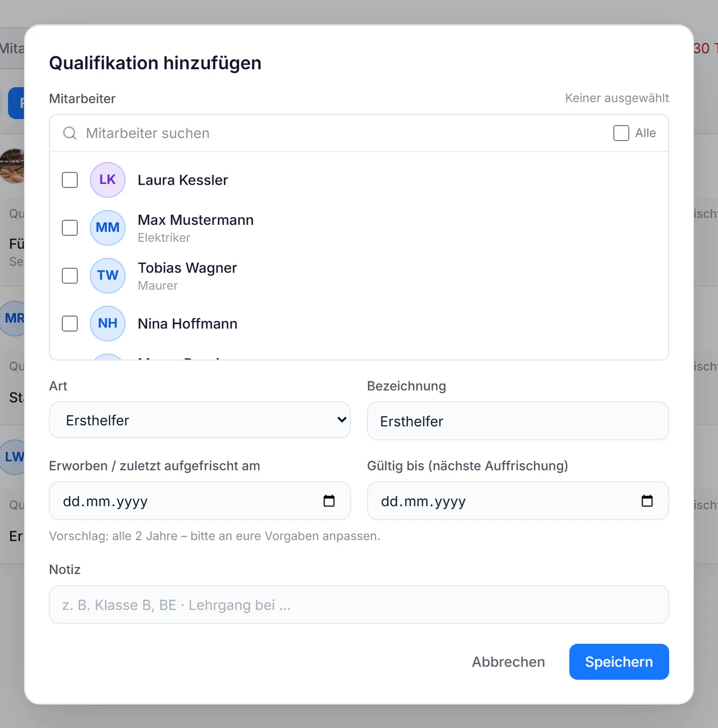This screenshot has height=728, width=718.
Task: Click the Erworben date input field
Action: [200, 501]
